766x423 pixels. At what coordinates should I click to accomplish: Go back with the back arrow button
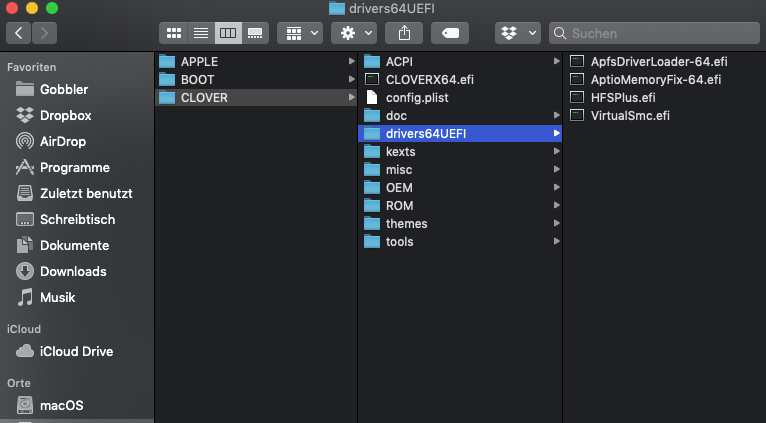coord(19,33)
